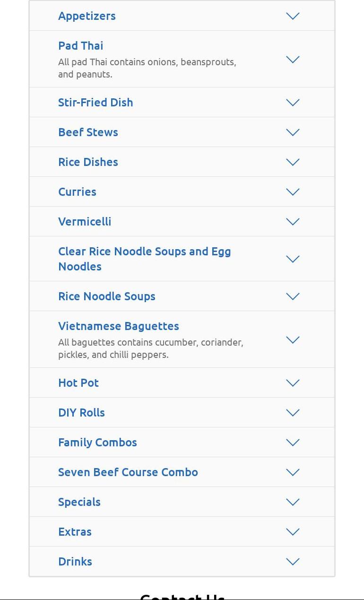Open the Stir-Fried Dish chevron
The height and width of the screenshot is (600, 364).
(293, 103)
